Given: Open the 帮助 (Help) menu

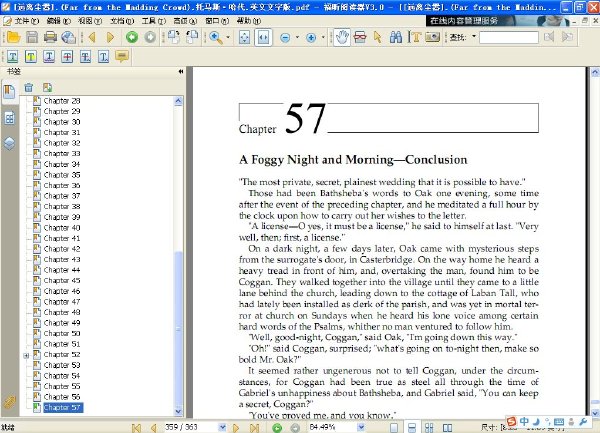Looking at the screenshot, I should (249, 21).
